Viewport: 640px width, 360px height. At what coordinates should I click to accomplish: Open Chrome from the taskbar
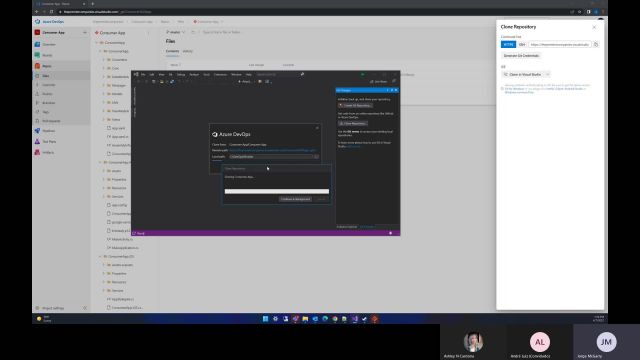(x=335, y=319)
